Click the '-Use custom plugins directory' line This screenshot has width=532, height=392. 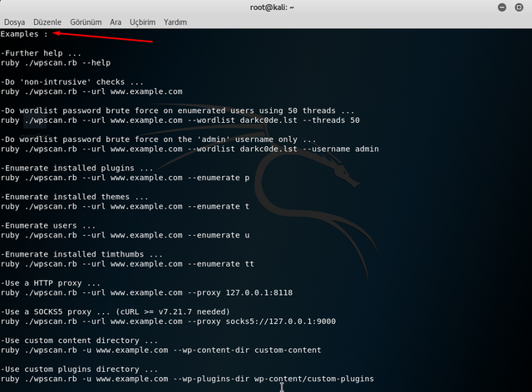click(x=79, y=370)
